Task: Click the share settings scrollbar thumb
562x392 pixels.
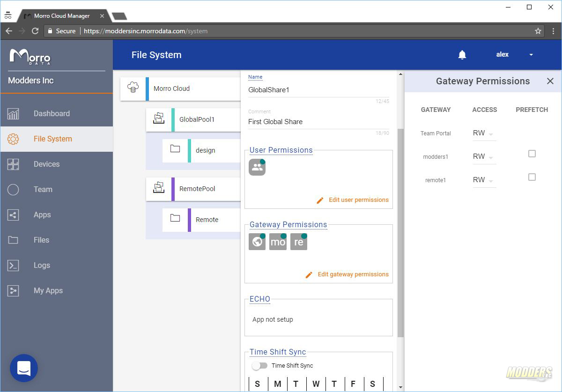Action: click(x=400, y=233)
